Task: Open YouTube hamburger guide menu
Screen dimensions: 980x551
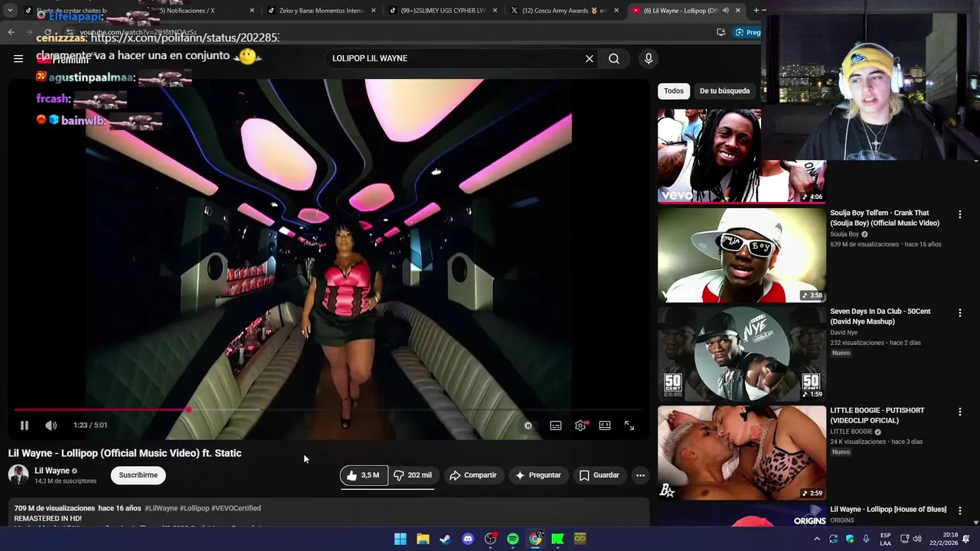Action: (x=18, y=58)
